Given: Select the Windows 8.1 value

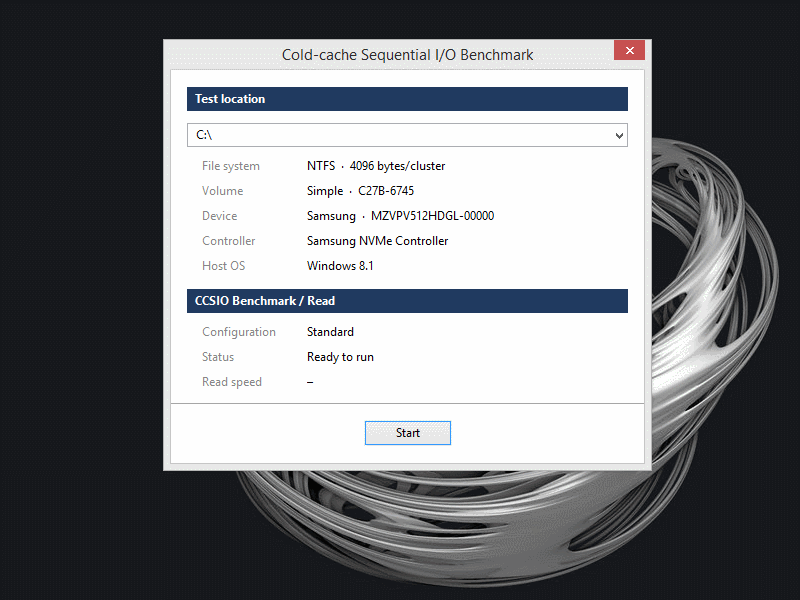Looking at the screenshot, I should [x=340, y=266].
